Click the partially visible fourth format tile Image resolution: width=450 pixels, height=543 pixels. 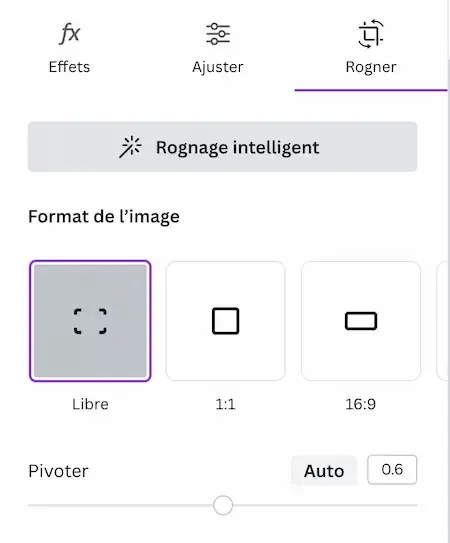pyautogui.click(x=442, y=321)
